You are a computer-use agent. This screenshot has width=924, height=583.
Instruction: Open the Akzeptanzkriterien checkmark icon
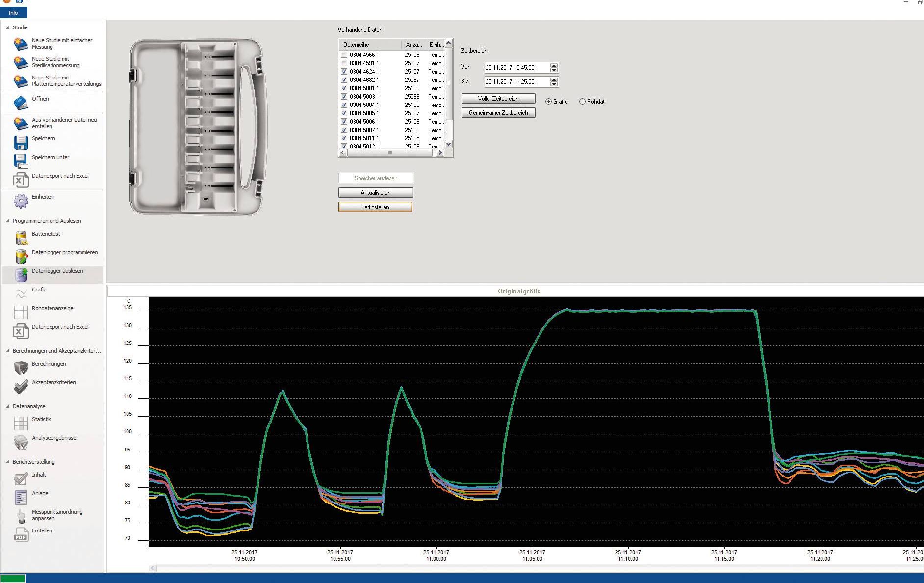pos(21,387)
